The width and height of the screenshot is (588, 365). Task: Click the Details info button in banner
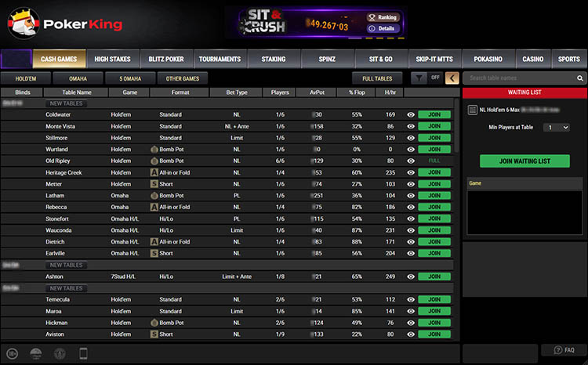(383, 28)
